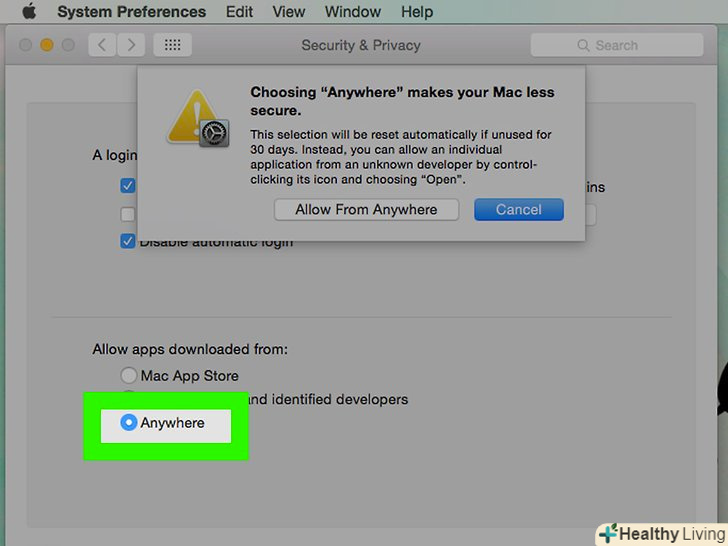Toggle the Disable automatic login checkbox
728x546 pixels.
(128, 241)
